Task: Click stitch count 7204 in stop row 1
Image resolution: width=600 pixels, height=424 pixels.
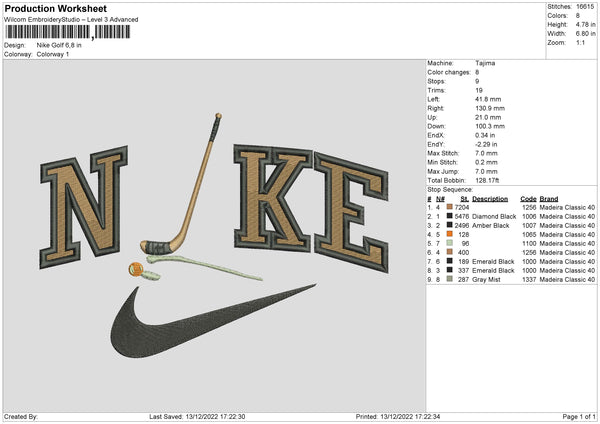Action: pyautogui.click(x=462, y=207)
